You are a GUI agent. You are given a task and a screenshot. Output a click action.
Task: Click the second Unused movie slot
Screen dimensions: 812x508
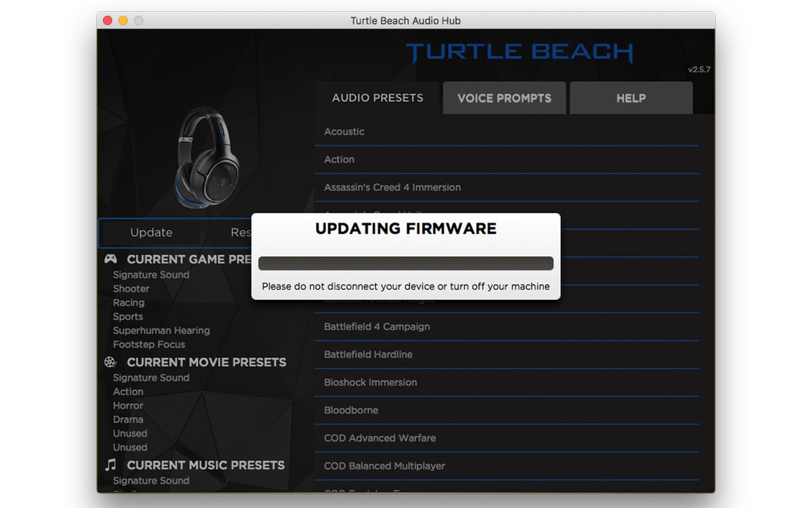130,447
